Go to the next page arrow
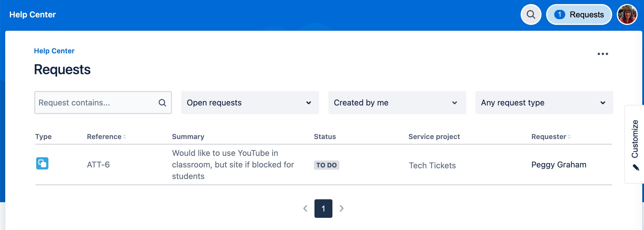The width and height of the screenshot is (644, 230). click(342, 209)
